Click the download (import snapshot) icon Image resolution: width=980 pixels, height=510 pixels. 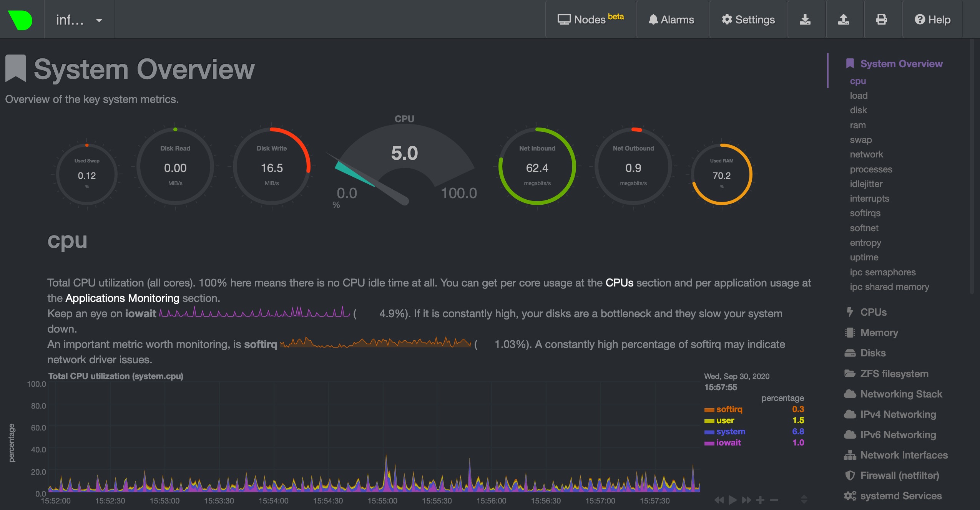pyautogui.click(x=805, y=19)
